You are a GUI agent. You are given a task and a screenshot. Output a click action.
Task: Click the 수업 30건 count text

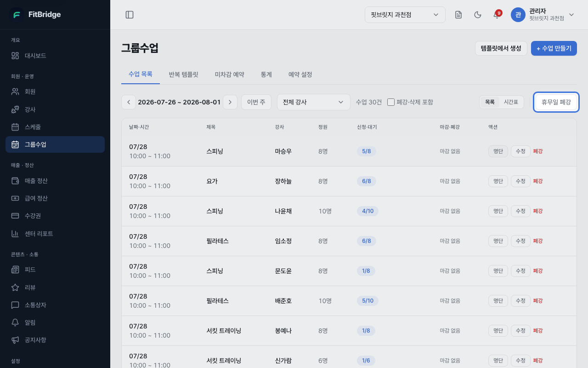pos(369,102)
